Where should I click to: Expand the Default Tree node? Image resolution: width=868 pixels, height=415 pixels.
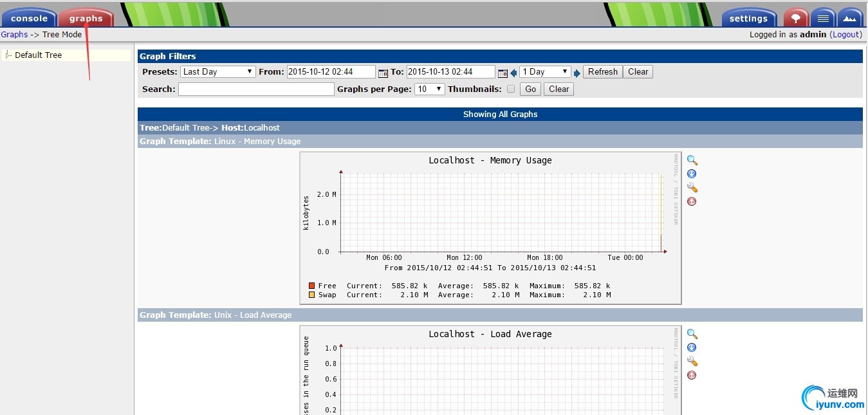pos(8,55)
